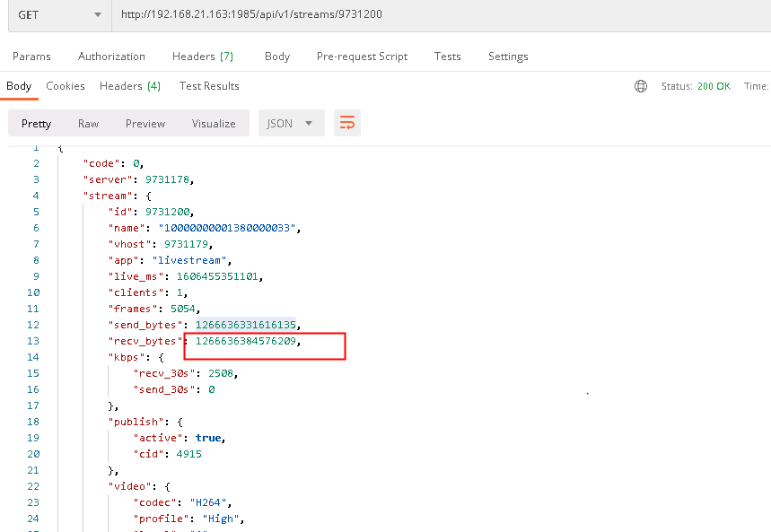
Task: Open the Pre-request Script tab
Action: point(362,56)
